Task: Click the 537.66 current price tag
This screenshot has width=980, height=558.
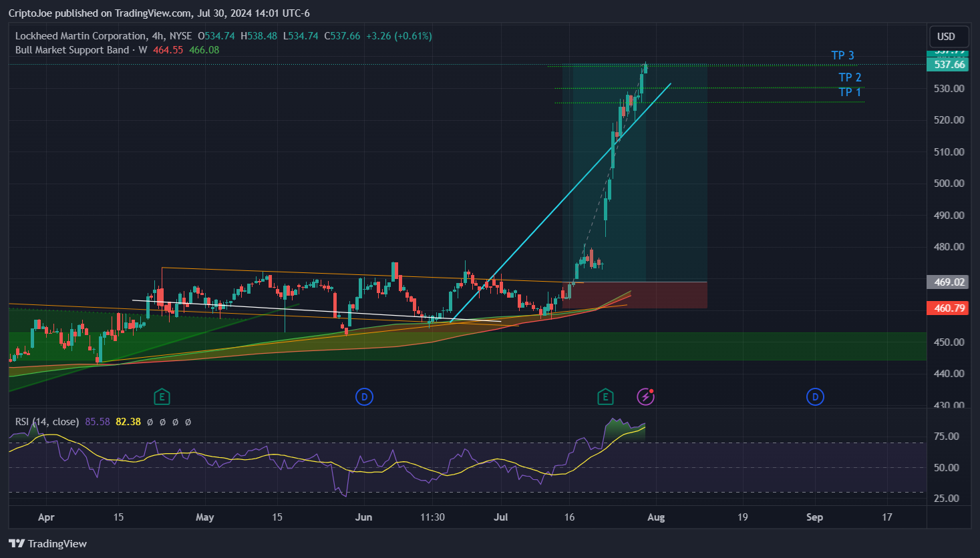Action: click(948, 65)
